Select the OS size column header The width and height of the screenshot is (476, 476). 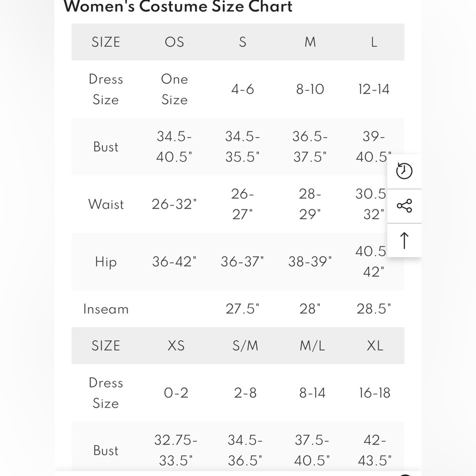[174, 42]
